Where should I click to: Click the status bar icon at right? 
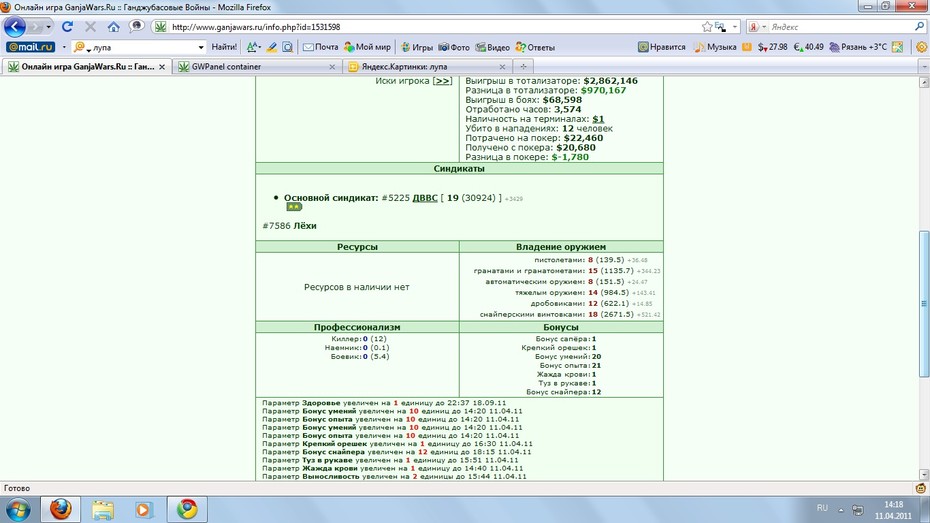tap(921, 488)
